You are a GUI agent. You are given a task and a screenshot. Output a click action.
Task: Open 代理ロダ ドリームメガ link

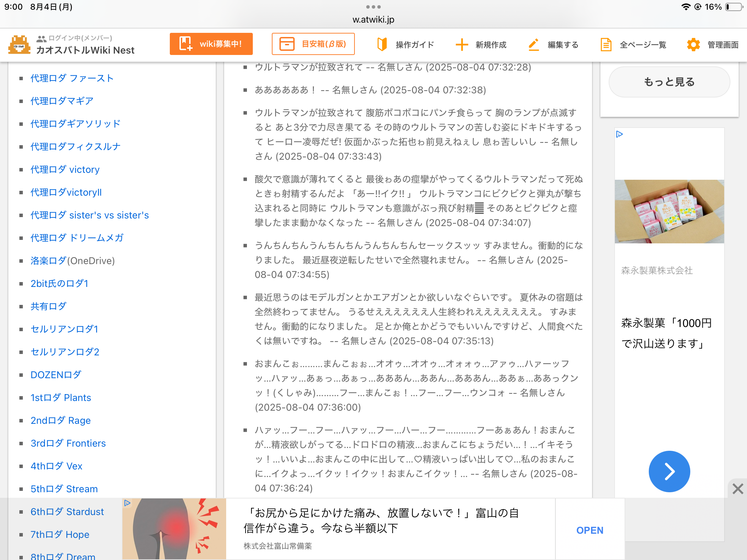(77, 238)
